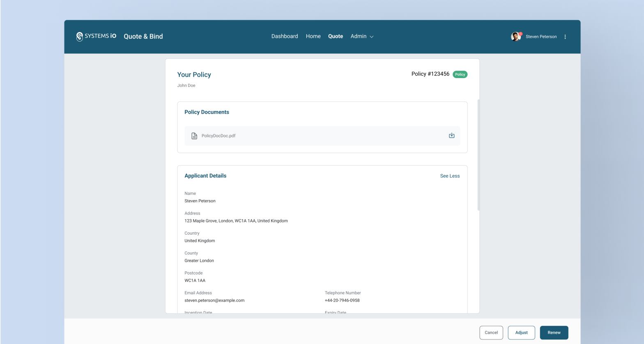Image resolution: width=644 pixels, height=344 pixels.
Task: Click the Your Policy heading
Action: point(194,74)
